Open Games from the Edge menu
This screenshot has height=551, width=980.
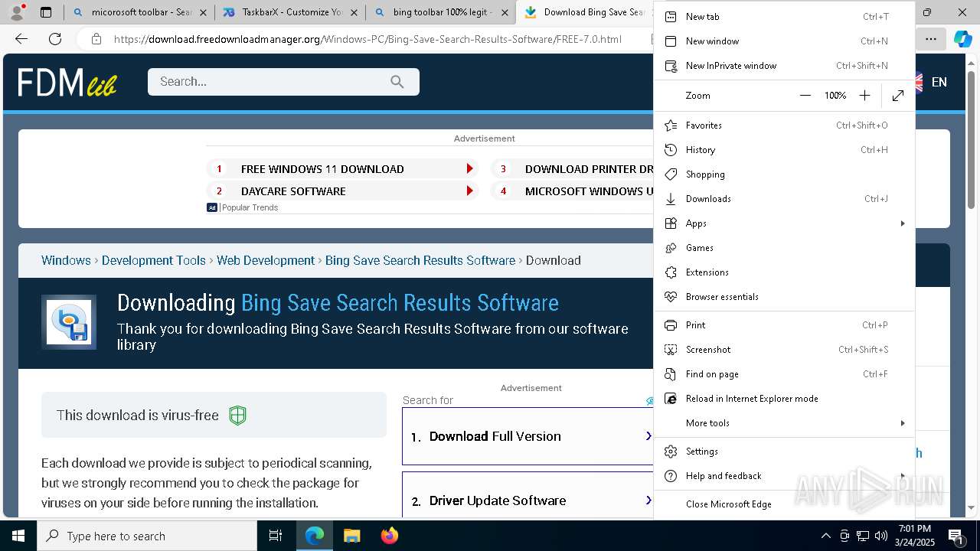coord(784,248)
